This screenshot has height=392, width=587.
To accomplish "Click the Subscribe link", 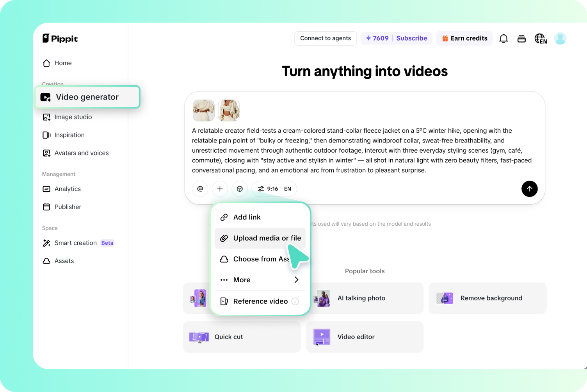I will [412, 38].
